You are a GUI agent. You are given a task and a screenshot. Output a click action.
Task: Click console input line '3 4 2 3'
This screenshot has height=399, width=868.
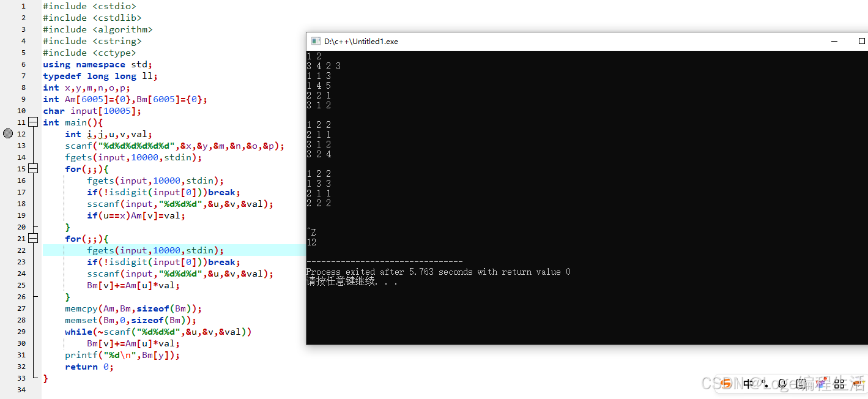[x=324, y=66]
